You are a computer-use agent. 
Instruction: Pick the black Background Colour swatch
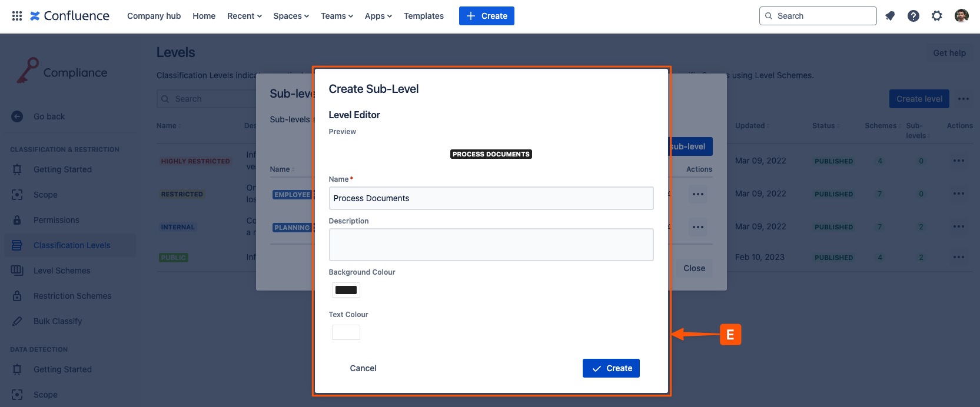(346, 290)
